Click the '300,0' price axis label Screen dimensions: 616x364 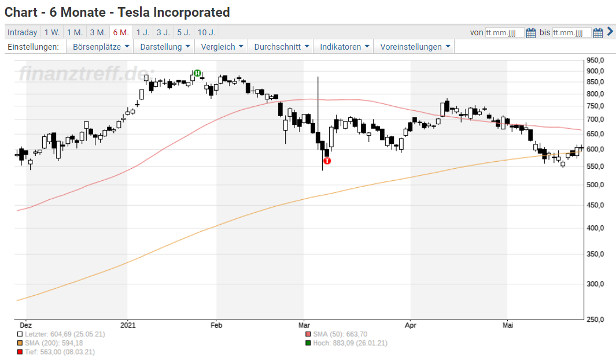(595, 284)
